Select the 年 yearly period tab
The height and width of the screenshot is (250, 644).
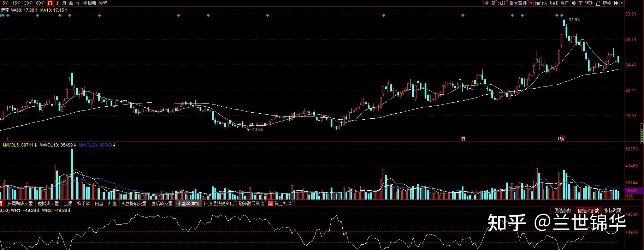click(x=78, y=3)
